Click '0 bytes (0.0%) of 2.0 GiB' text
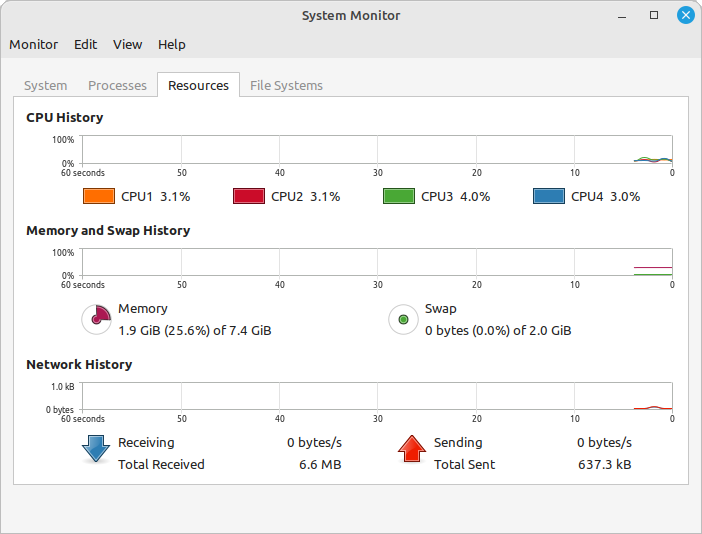The height and width of the screenshot is (534, 702). coord(498,331)
